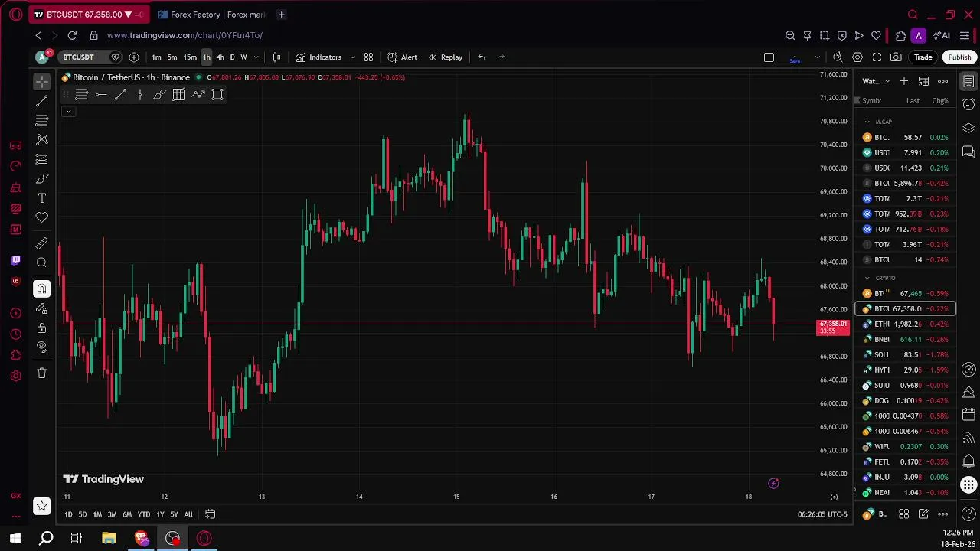
Task: Switch to W weekly timeframe
Action: coord(244,57)
